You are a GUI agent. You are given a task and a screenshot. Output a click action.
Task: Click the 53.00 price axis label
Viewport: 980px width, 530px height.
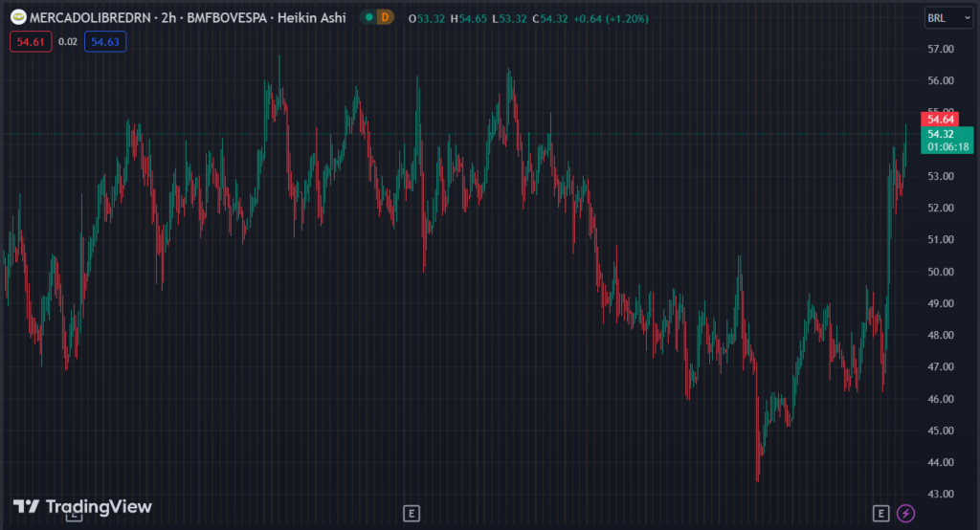(941, 176)
